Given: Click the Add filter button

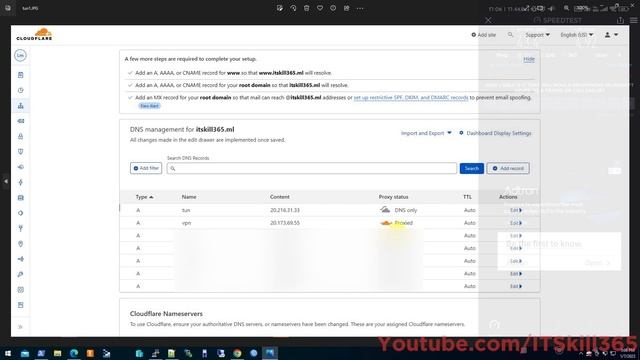Looking at the screenshot, I should point(146,168).
